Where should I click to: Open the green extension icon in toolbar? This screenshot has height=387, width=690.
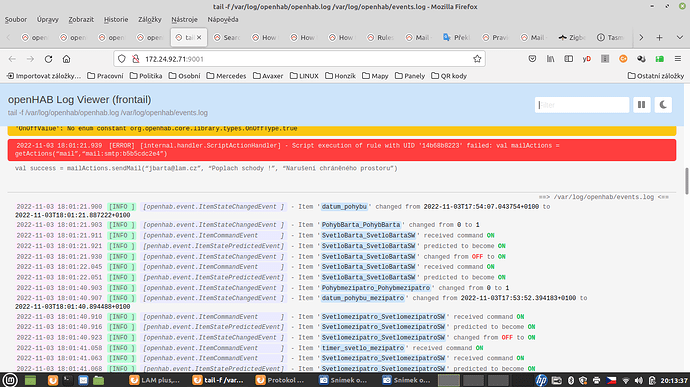[x=659, y=59]
